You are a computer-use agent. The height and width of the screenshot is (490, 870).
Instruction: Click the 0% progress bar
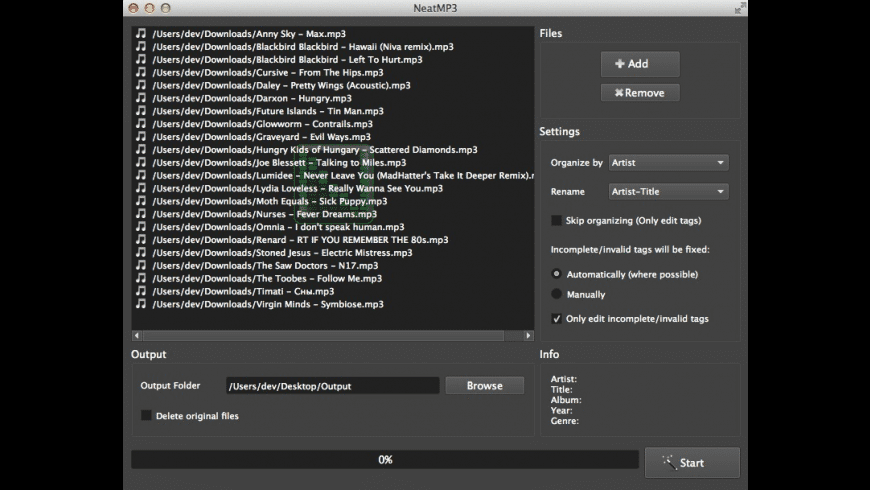[x=385, y=459]
